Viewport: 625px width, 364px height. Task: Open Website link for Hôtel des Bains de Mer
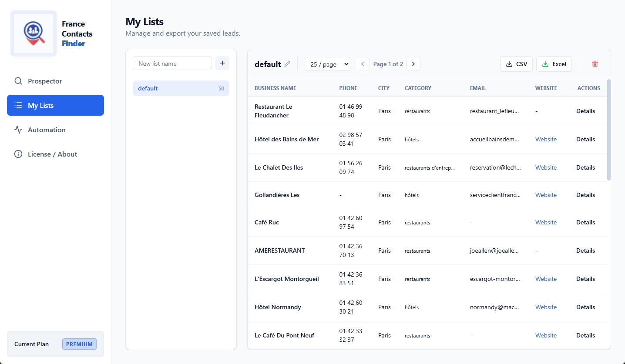click(546, 139)
